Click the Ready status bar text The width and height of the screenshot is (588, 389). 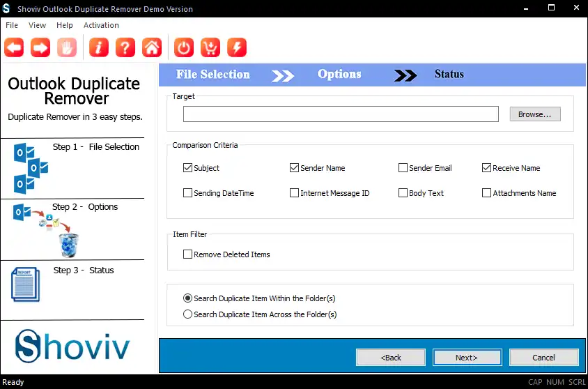[13, 382]
